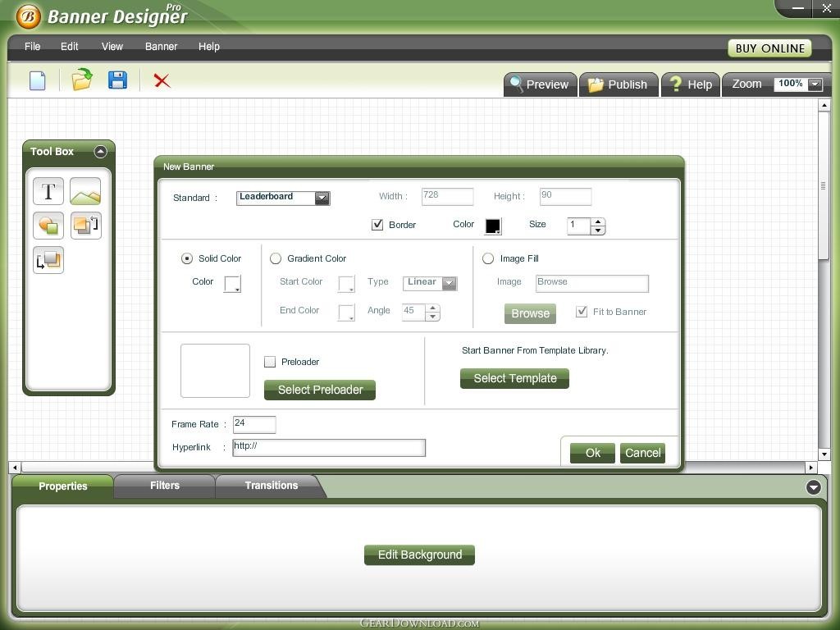Select the Solid Color radio button
Viewport: 840px width, 630px height.
187,258
